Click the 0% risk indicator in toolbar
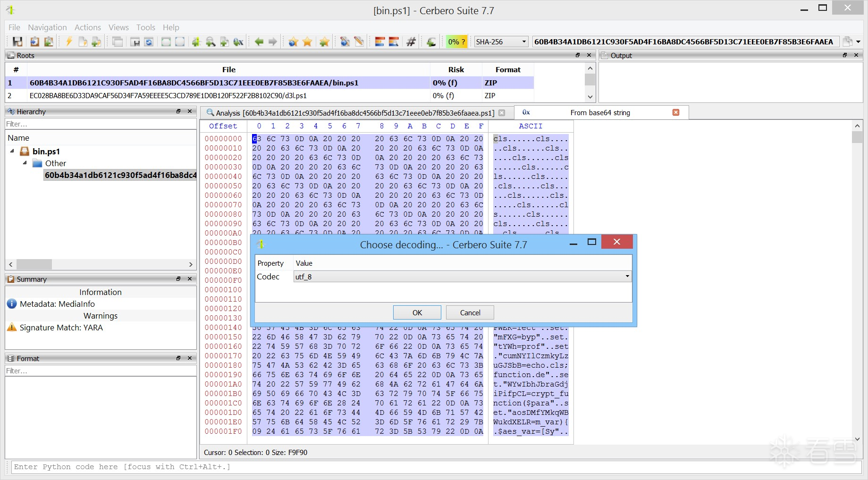The width and height of the screenshot is (868, 480). pyautogui.click(x=456, y=42)
